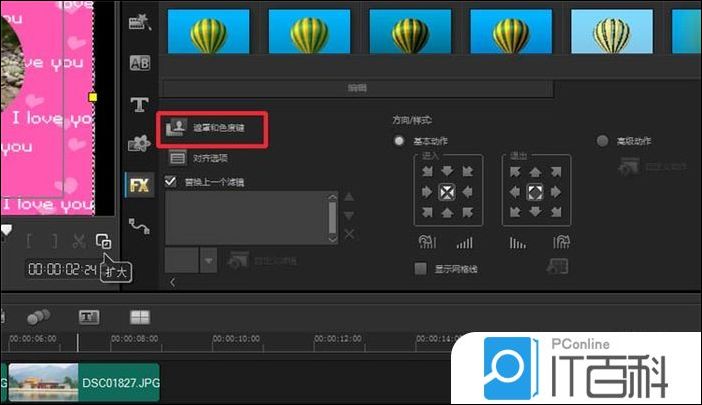Click the mark-in left bracket icon
702x405 pixels.
tap(29, 241)
